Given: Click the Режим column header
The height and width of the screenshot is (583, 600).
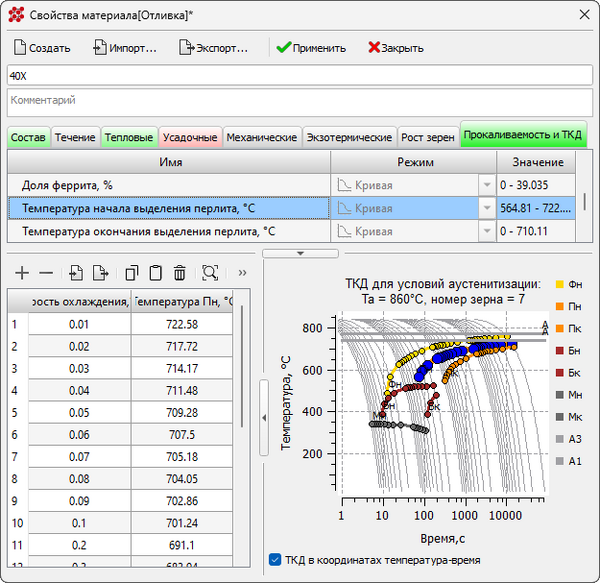Looking at the screenshot, I should click(x=414, y=162).
